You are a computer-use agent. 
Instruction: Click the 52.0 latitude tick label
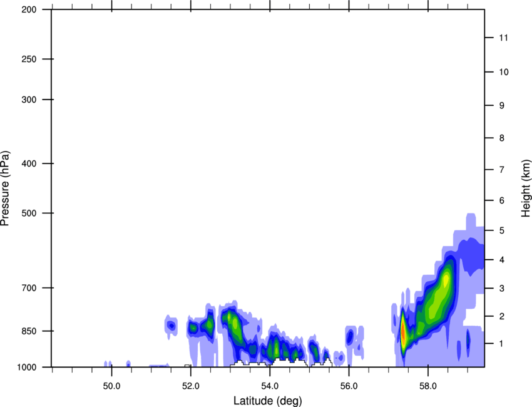coord(191,383)
